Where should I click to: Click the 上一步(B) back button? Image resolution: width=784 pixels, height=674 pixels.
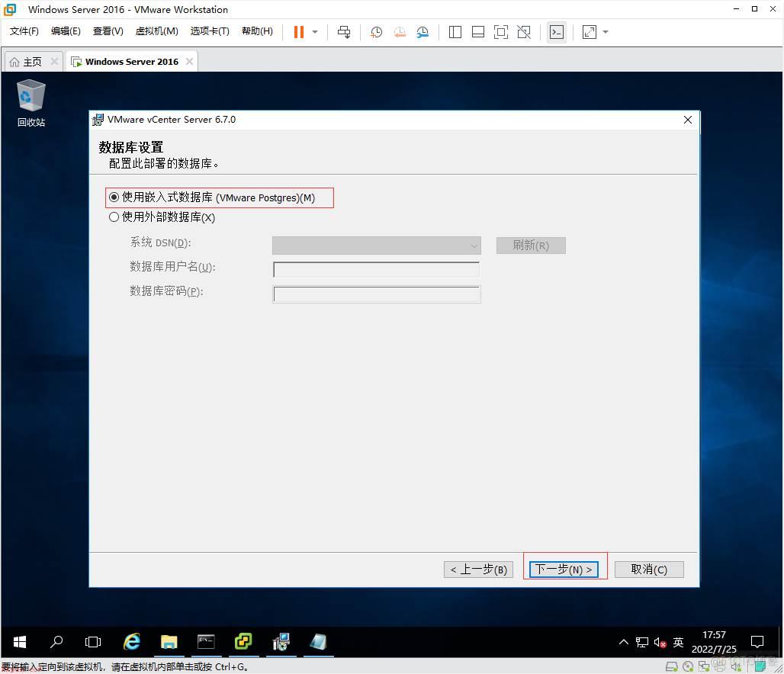coord(478,570)
